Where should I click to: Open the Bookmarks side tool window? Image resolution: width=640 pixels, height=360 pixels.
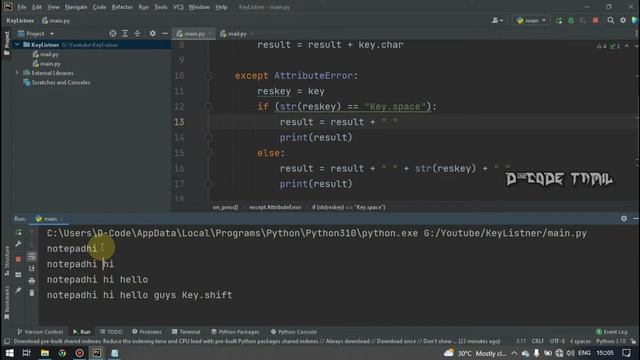pyautogui.click(x=7, y=302)
